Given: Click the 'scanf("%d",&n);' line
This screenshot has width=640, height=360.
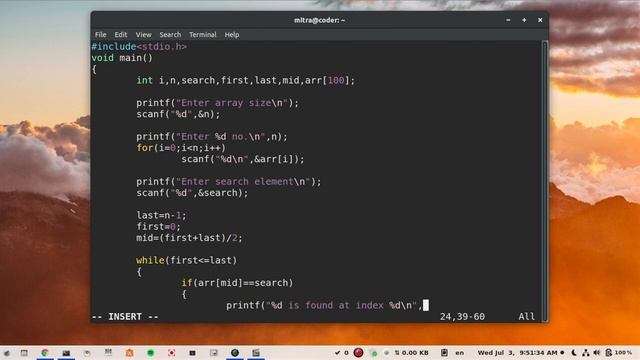Looking at the screenshot, I should tap(178, 114).
